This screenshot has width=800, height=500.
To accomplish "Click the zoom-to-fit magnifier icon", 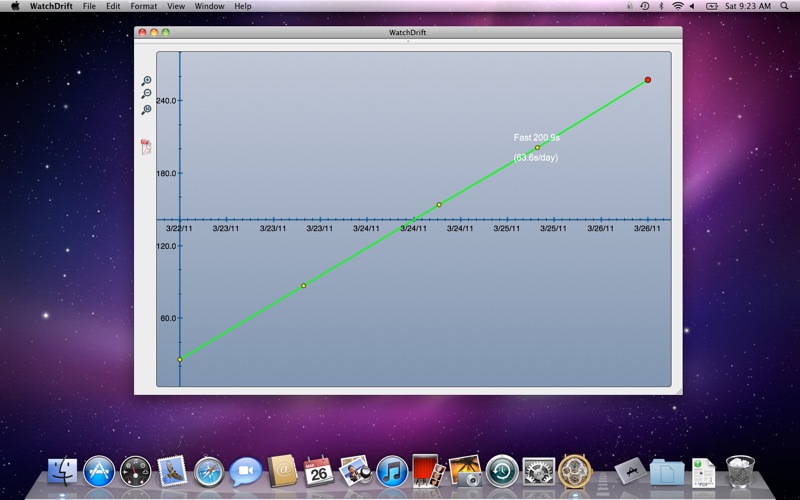I will tap(146, 110).
